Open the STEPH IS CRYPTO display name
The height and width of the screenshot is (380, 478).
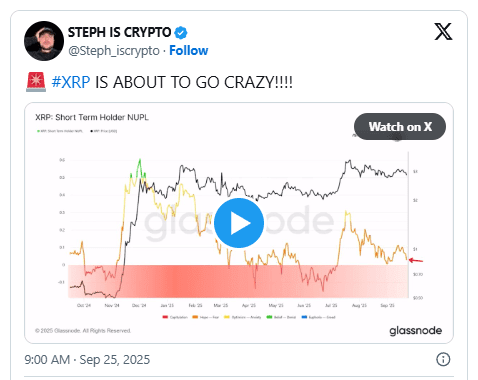pos(119,32)
